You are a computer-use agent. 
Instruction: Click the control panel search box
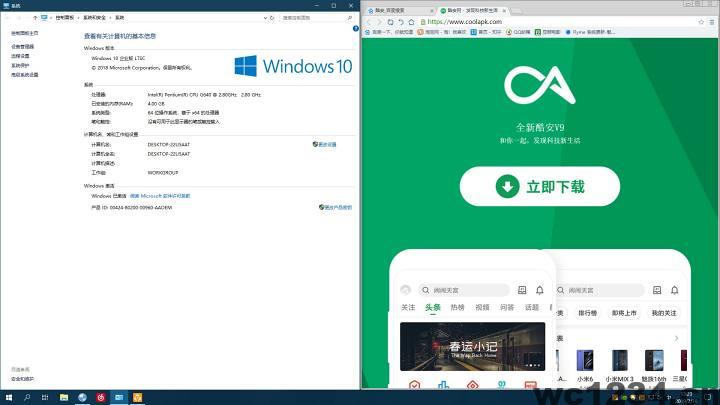pos(317,17)
